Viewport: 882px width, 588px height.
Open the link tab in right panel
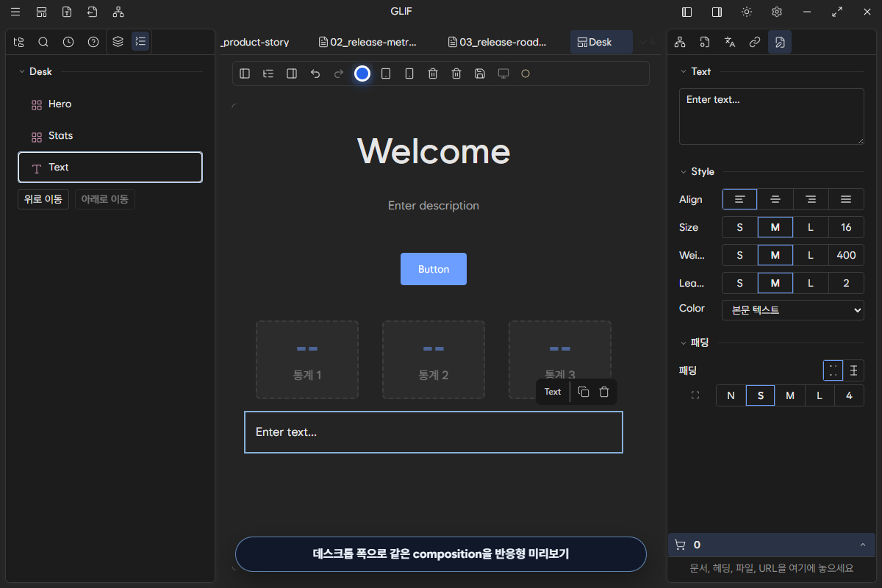pos(755,42)
